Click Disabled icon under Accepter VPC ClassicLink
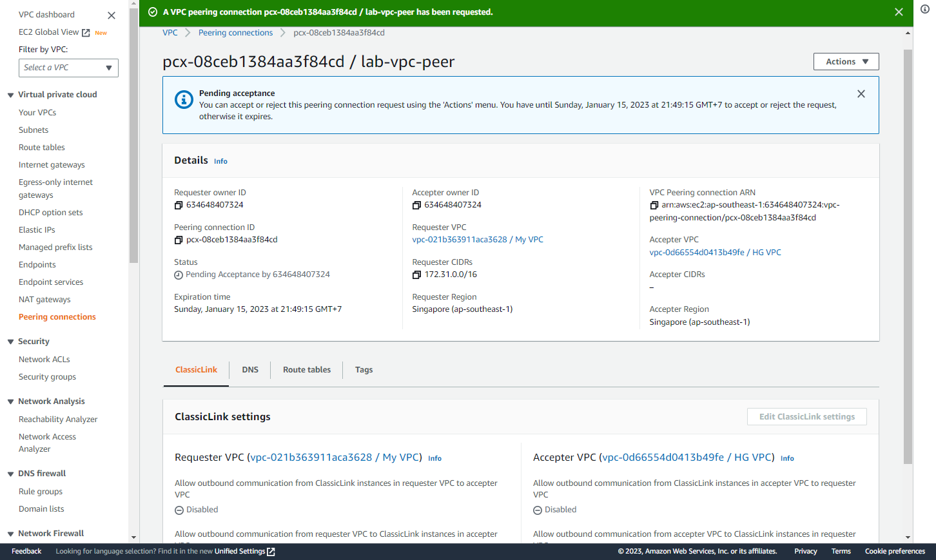Image resolution: width=936 pixels, height=560 pixels. click(x=538, y=510)
